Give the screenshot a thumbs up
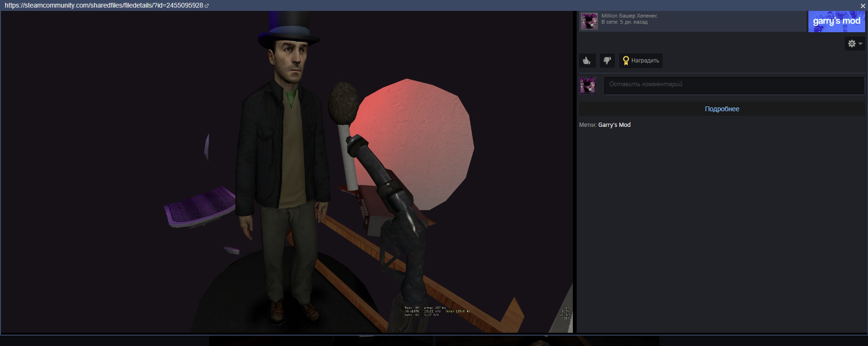 pyautogui.click(x=587, y=61)
